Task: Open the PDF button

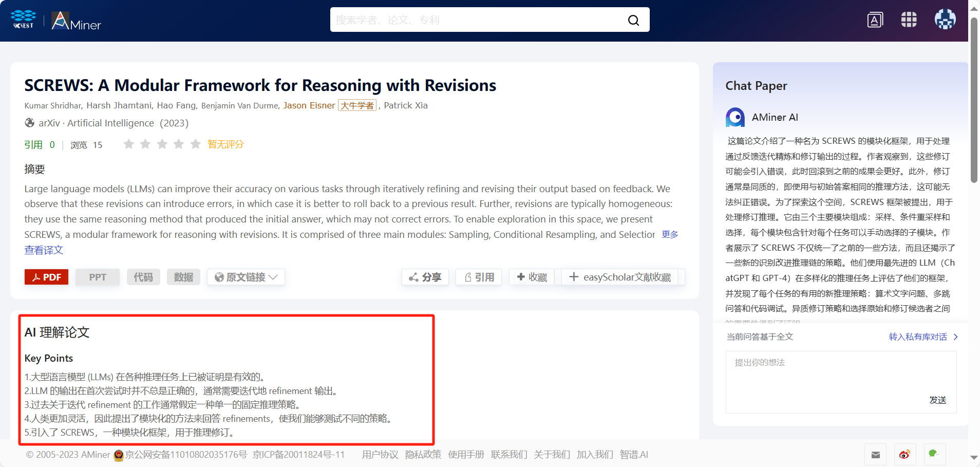Action: click(46, 277)
